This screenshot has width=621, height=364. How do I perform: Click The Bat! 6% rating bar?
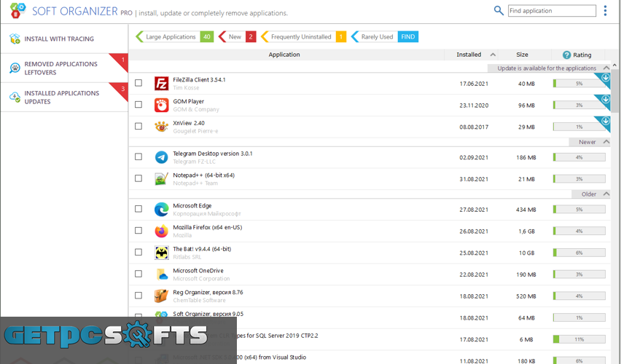[579, 253]
